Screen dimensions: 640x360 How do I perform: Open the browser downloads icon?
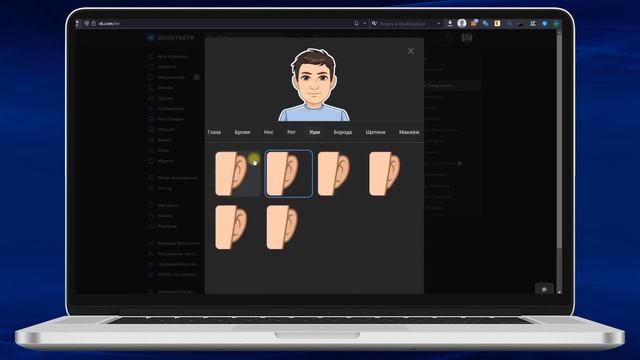pyautogui.click(x=450, y=23)
